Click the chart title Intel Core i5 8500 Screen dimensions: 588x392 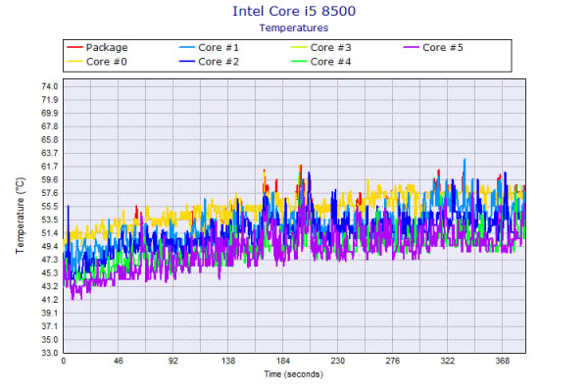pyautogui.click(x=294, y=11)
